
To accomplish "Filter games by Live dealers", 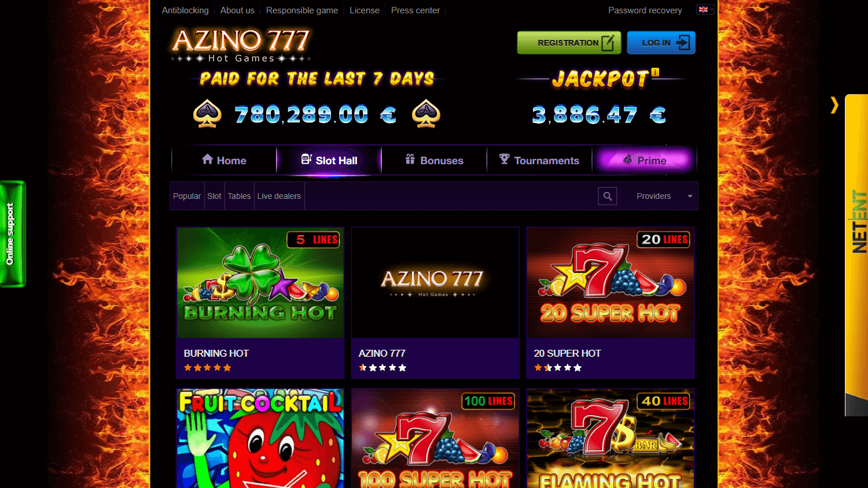I will (x=279, y=196).
